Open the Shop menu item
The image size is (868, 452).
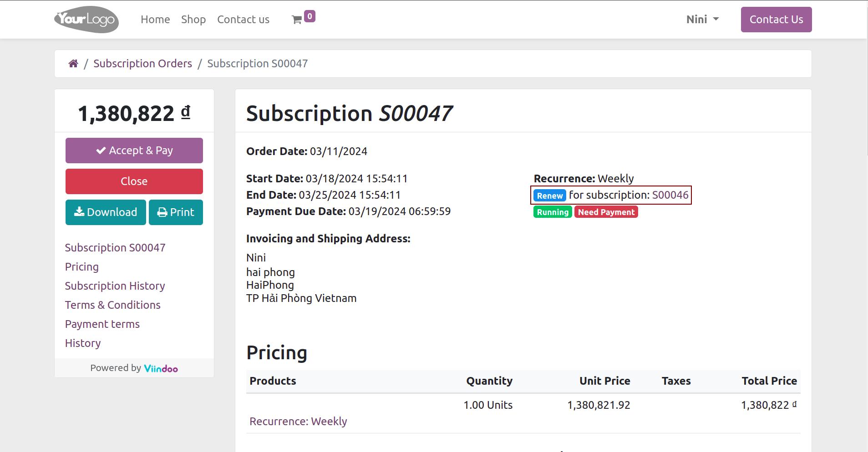193,20
